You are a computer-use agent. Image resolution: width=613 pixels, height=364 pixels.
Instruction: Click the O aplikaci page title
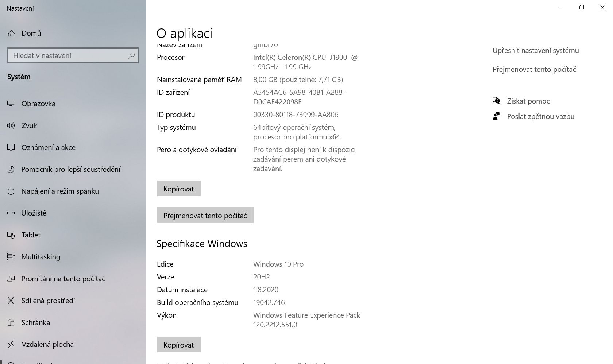(x=184, y=33)
